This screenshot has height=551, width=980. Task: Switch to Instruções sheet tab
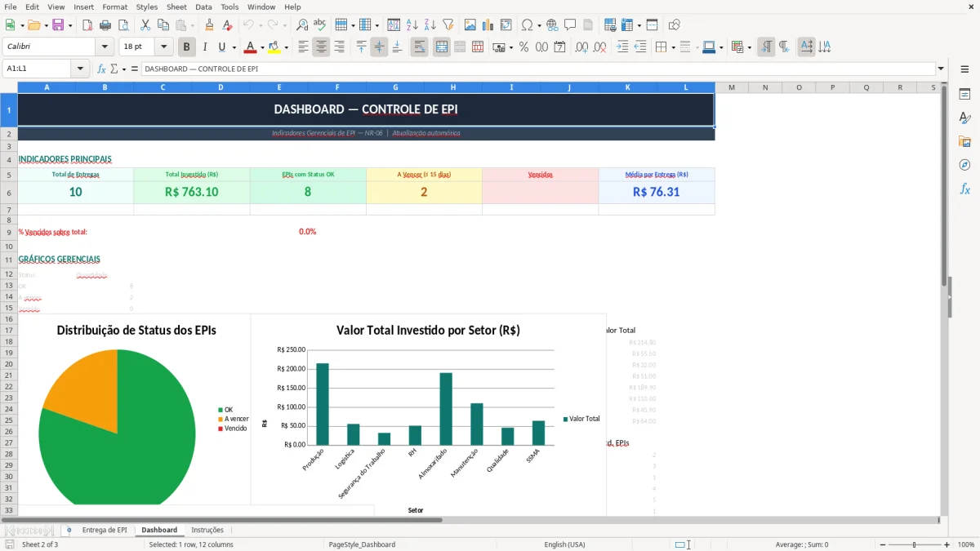coord(207,531)
